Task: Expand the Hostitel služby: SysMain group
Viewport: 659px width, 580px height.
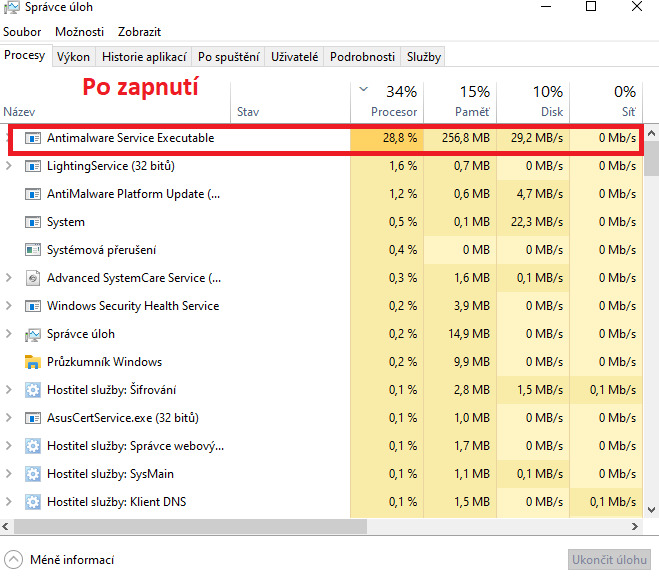Action: (x=9, y=474)
